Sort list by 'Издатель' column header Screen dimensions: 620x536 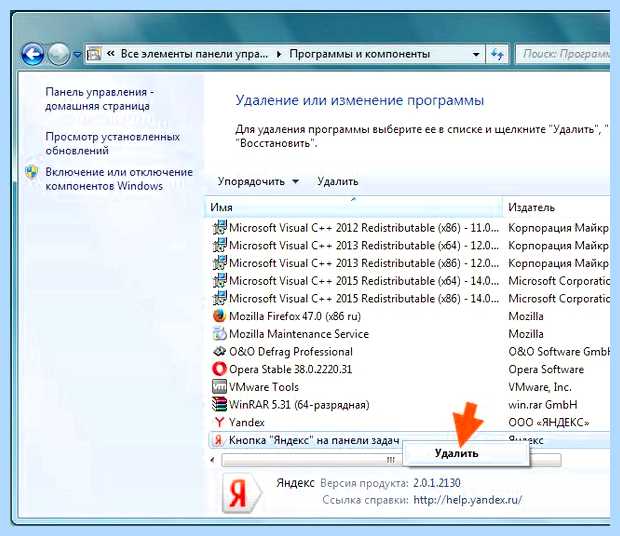pos(557,207)
